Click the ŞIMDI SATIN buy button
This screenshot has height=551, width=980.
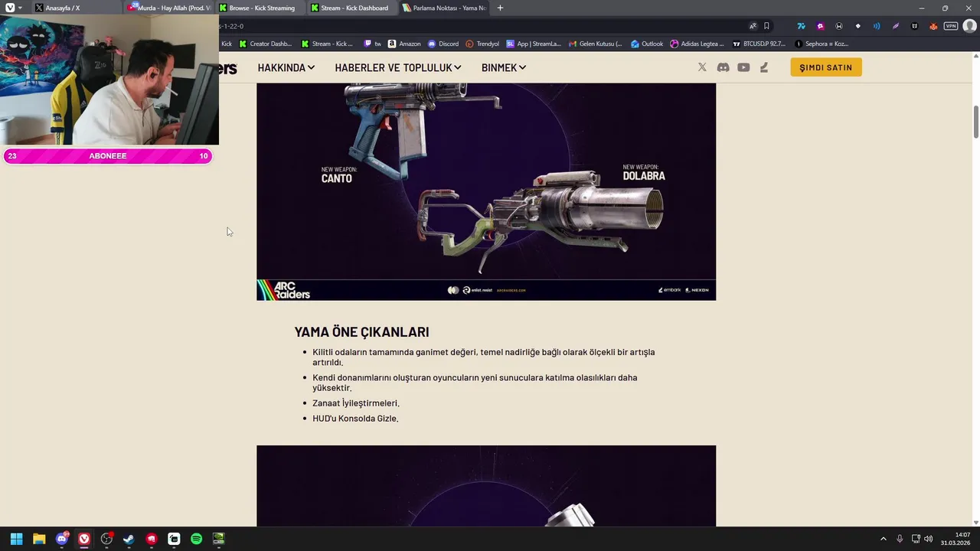tap(826, 67)
